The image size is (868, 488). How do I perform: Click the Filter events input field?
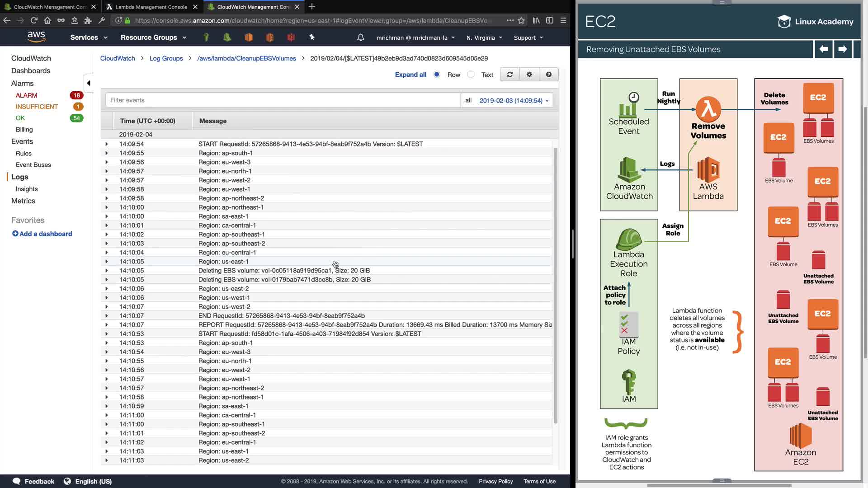283,100
